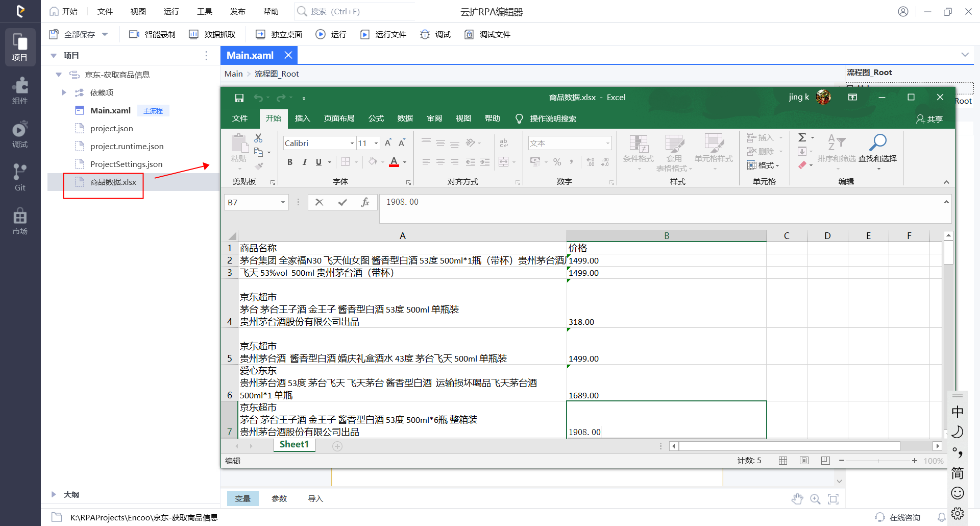Click the insert function fx button
The width and height of the screenshot is (980, 526).
tap(365, 202)
